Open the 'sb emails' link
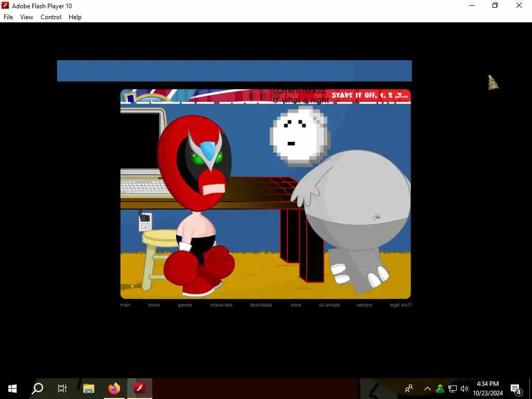Viewport: 532px width, 399px height. pyautogui.click(x=329, y=304)
